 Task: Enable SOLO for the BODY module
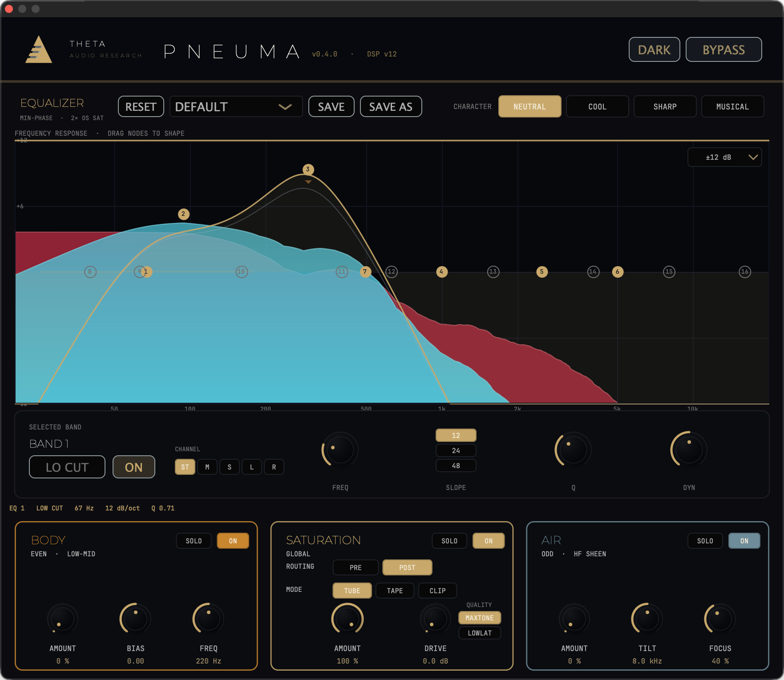[194, 541]
